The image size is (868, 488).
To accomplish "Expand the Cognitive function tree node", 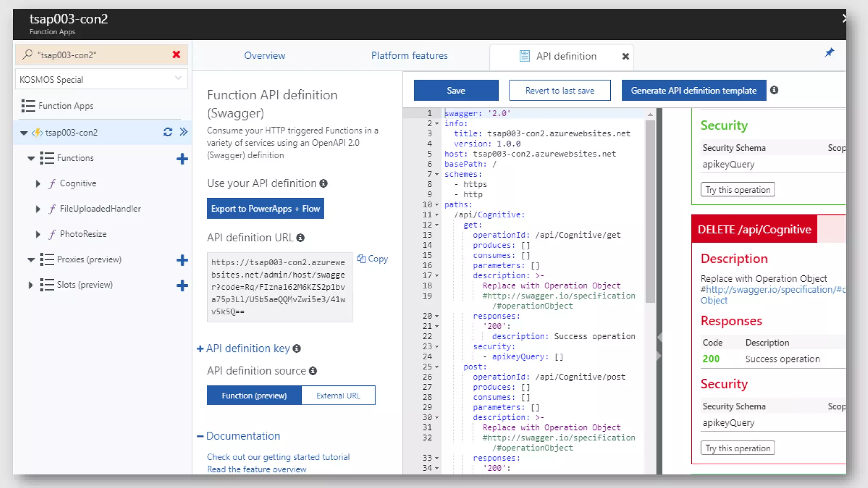I will click(38, 184).
